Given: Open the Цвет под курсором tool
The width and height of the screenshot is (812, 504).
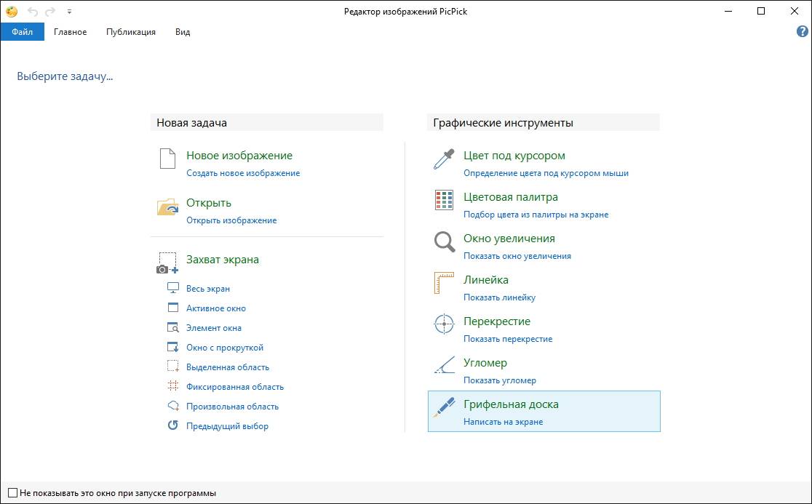Looking at the screenshot, I should point(514,155).
